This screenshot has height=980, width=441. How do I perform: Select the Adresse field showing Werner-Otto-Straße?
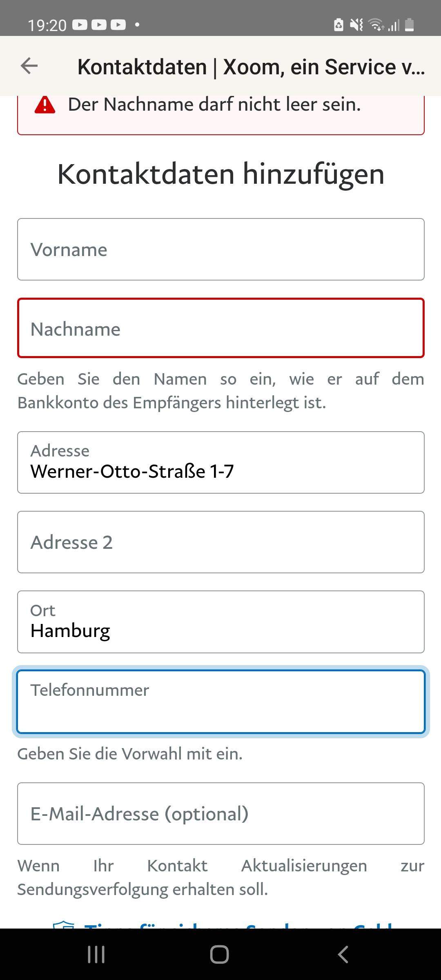(x=220, y=461)
